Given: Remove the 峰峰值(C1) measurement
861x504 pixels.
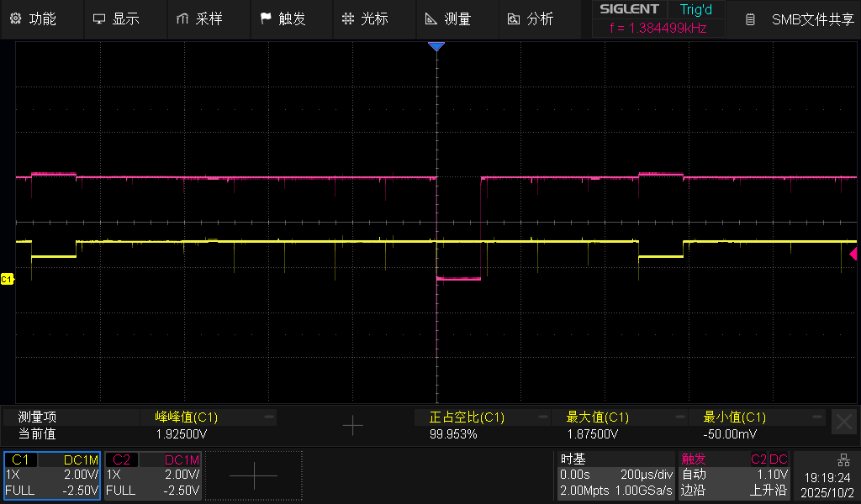Looking at the screenshot, I should point(269,417).
